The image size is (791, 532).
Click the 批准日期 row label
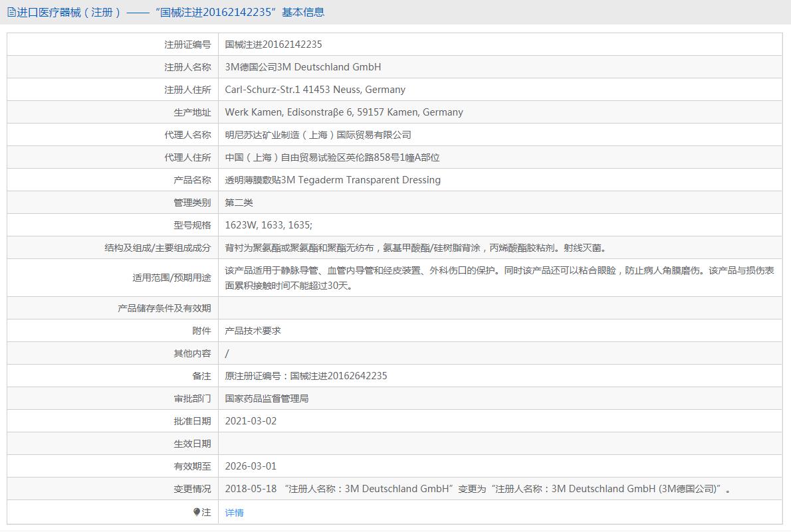click(192, 421)
